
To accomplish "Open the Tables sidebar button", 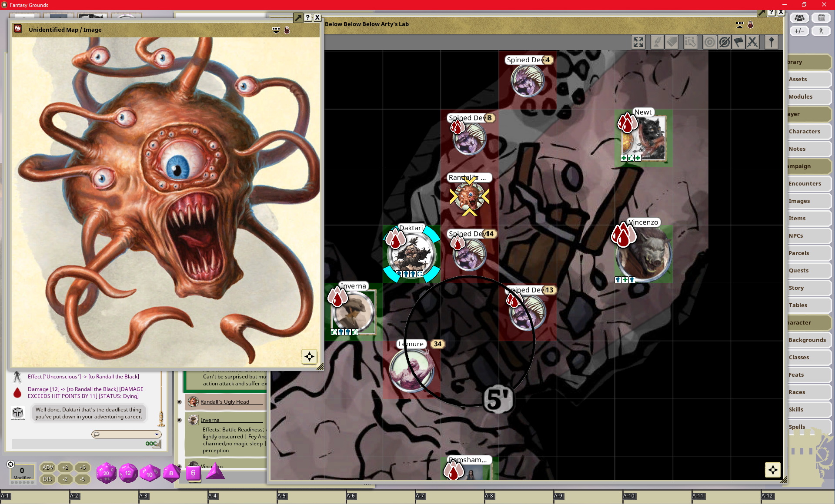I will [x=809, y=305].
